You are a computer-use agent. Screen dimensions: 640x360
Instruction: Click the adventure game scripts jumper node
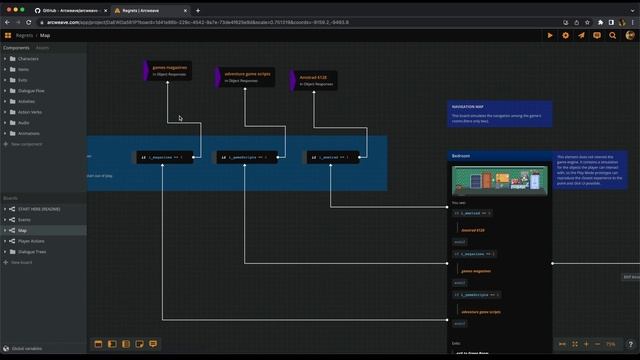(x=245, y=77)
